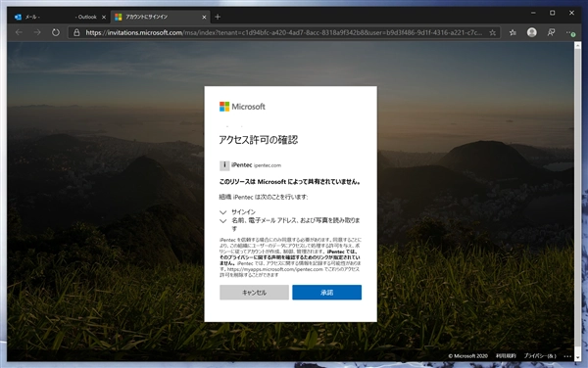588x368 pixels.
Task: Click the feedback icon in toolbar
Action: 551,32
